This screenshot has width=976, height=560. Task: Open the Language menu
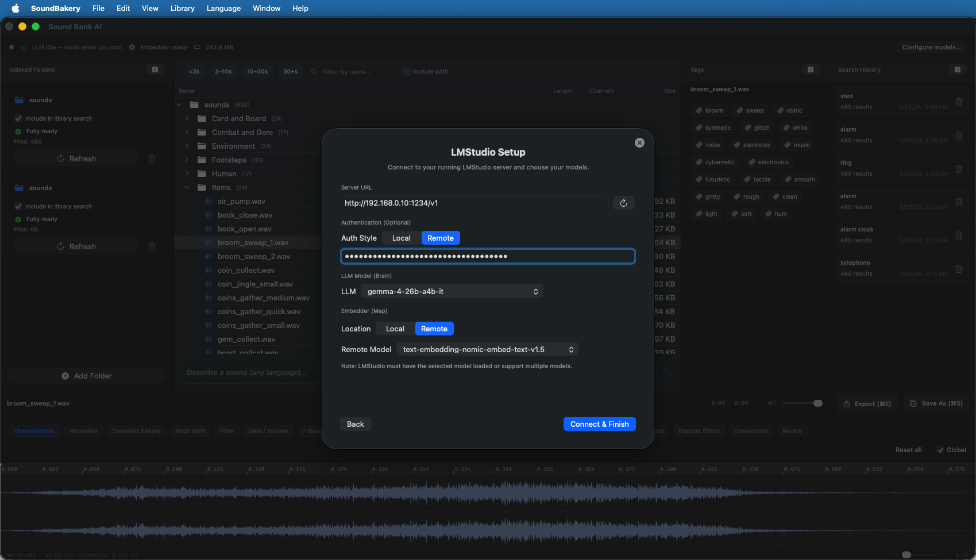coord(223,8)
